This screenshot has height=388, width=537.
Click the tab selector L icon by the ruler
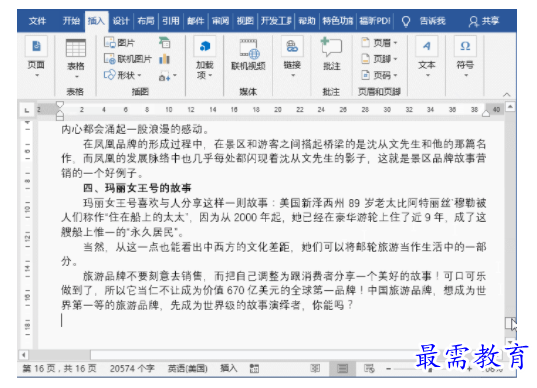26,110
